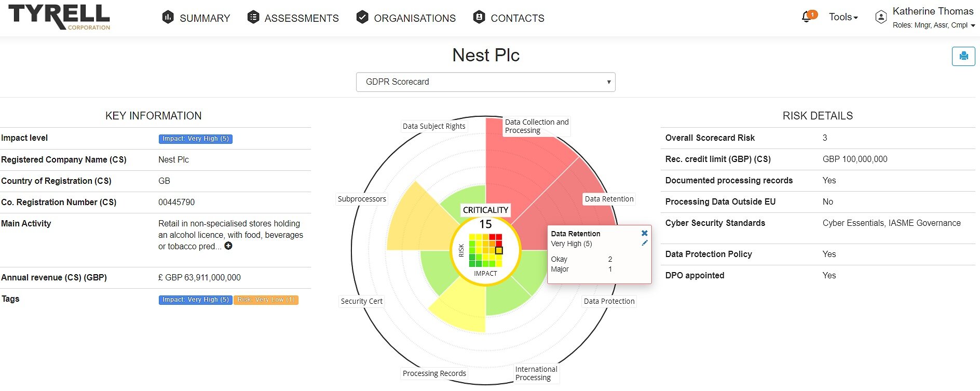Select the Data Collection and Processing label
The image size is (980, 391).
(x=537, y=126)
